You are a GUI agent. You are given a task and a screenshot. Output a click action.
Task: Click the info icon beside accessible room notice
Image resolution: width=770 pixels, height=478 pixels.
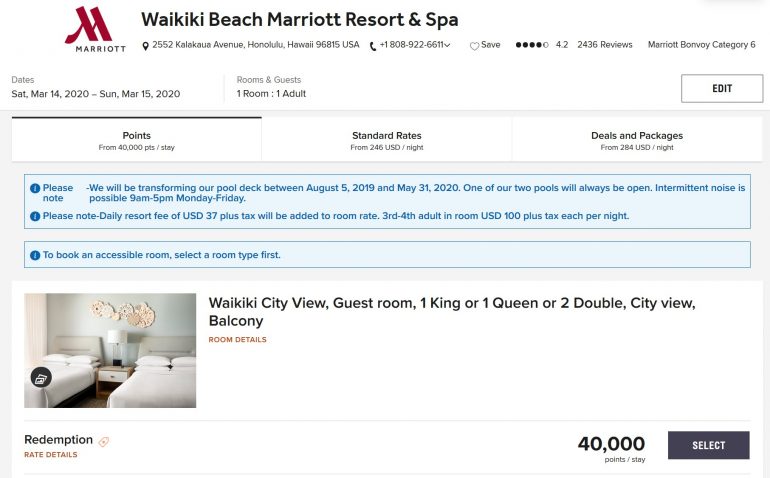[35, 255]
